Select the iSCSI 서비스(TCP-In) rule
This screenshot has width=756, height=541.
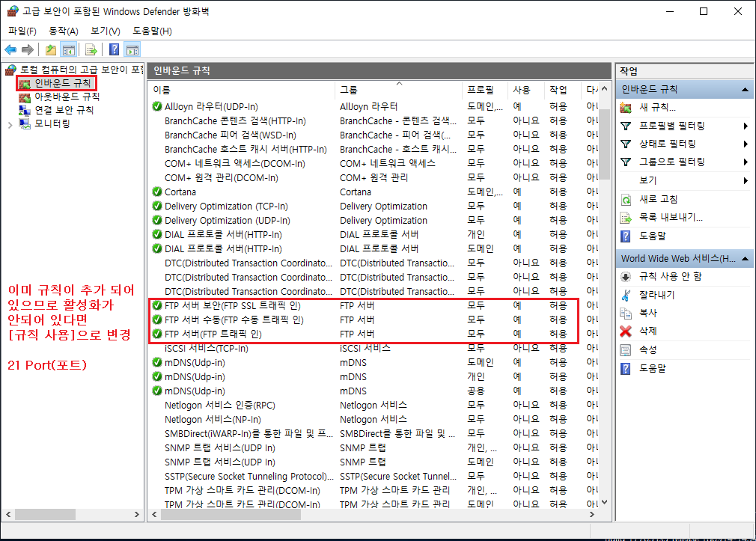tap(374, 348)
